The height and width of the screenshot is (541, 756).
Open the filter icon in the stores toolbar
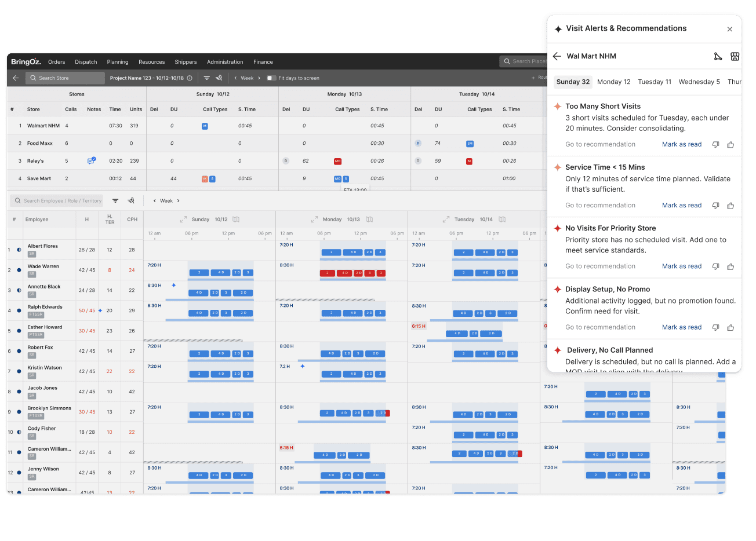(206, 78)
